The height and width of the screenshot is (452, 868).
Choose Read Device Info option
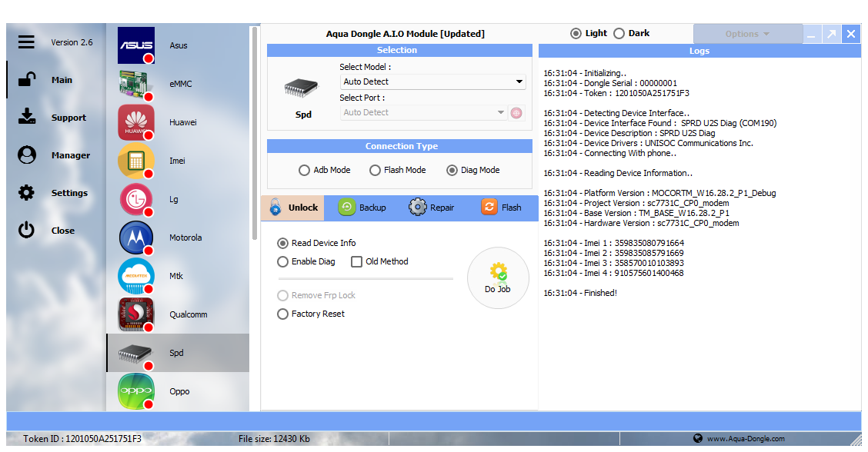click(316, 243)
